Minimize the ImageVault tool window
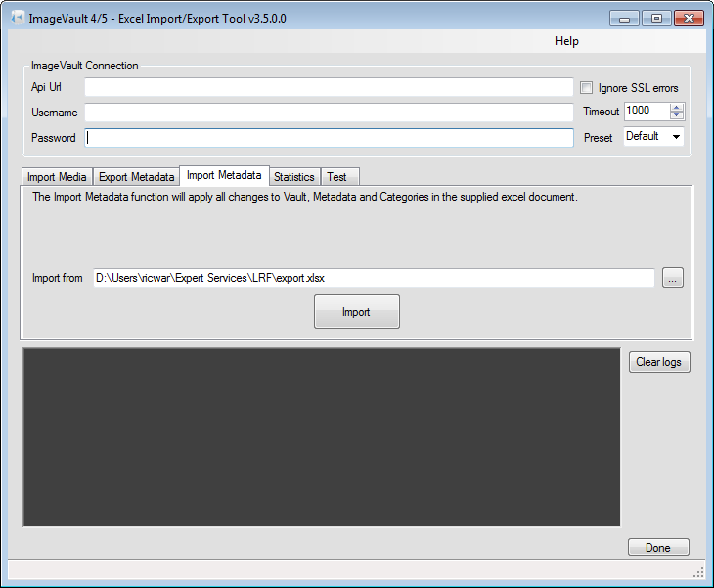Viewport: 714px width, 588px height. click(x=624, y=19)
